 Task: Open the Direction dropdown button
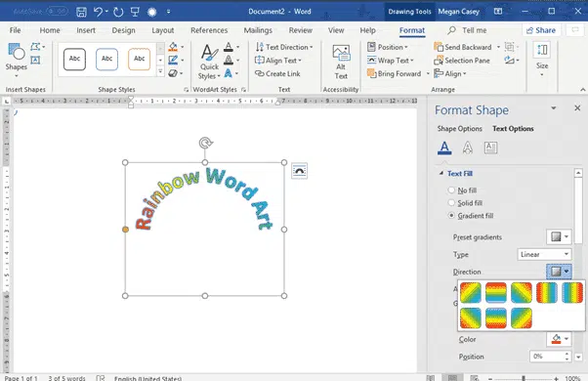pos(559,272)
